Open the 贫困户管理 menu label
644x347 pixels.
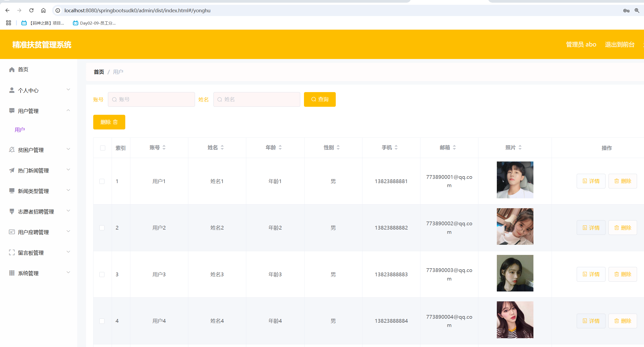coord(31,150)
